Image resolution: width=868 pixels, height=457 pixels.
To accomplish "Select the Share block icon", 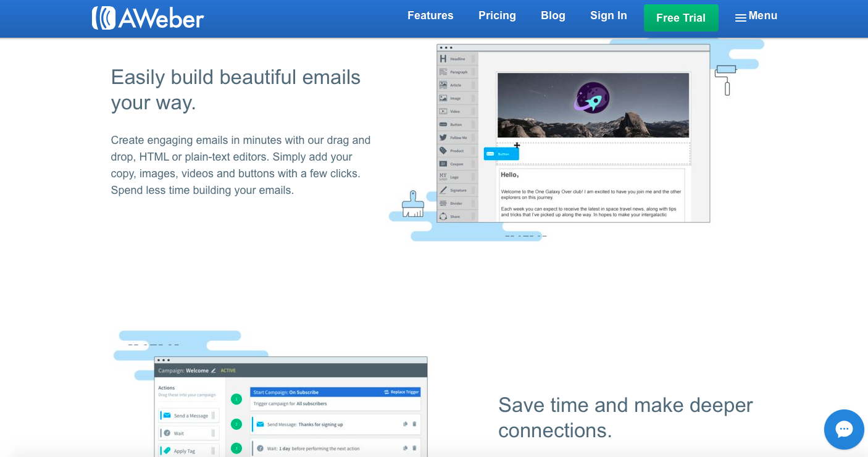I will point(443,216).
